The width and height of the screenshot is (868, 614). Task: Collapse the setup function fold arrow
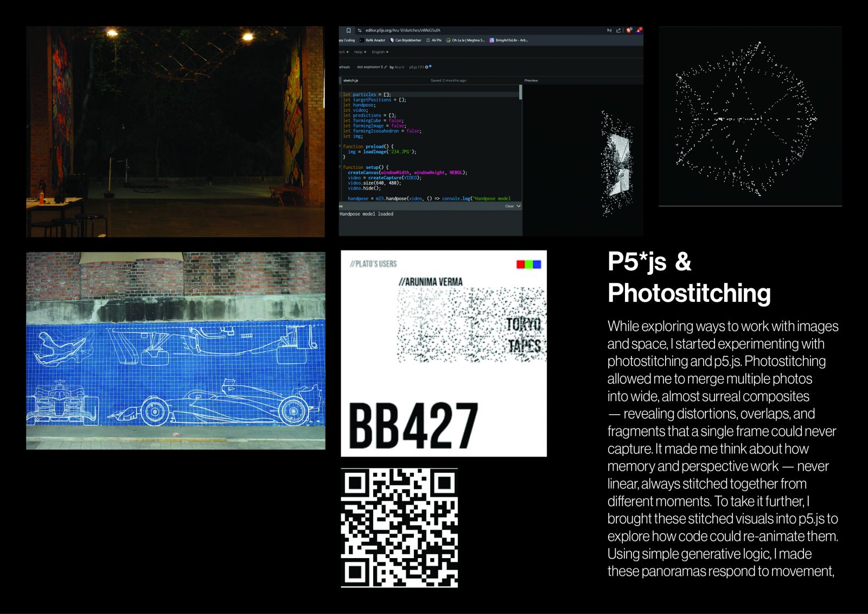340,167
